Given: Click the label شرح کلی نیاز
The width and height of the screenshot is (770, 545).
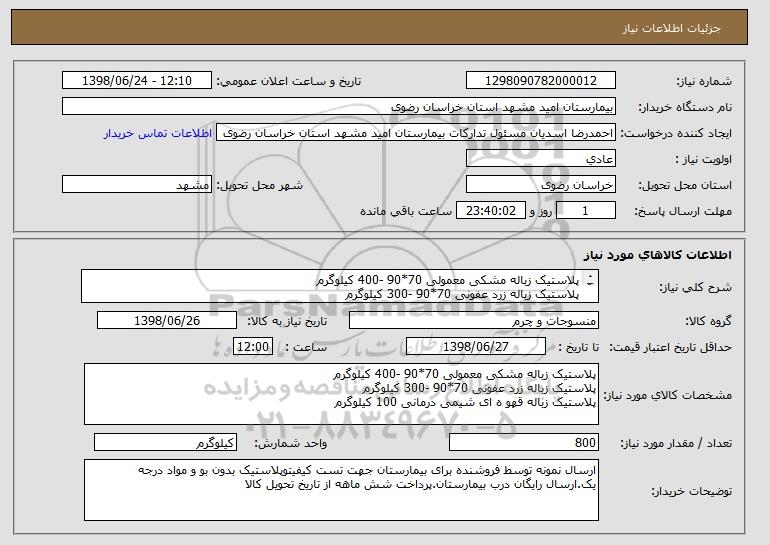Looking at the screenshot, I should (x=696, y=288).
